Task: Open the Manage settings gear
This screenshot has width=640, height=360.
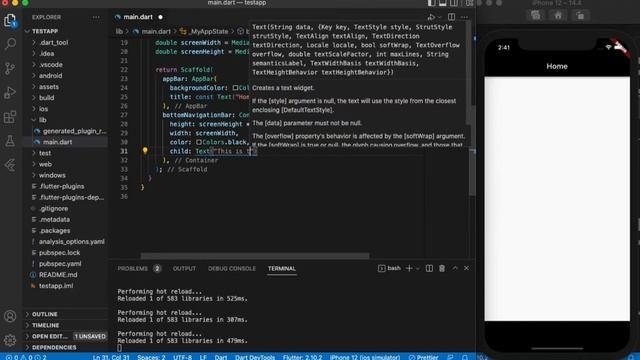Action: pyautogui.click(x=10, y=340)
